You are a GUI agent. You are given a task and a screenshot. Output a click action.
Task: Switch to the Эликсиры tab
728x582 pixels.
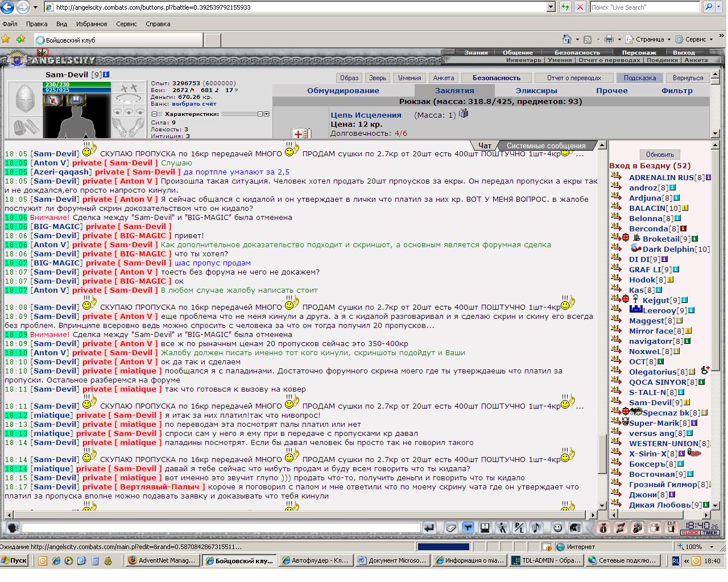pos(536,90)
